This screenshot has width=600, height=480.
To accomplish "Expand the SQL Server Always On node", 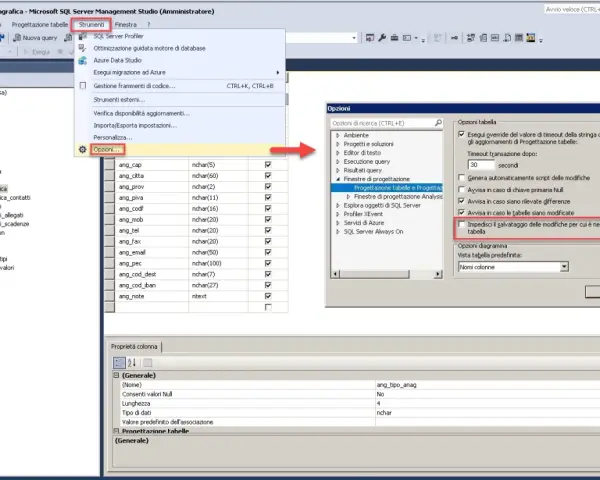I will click(x=338, y=232).
